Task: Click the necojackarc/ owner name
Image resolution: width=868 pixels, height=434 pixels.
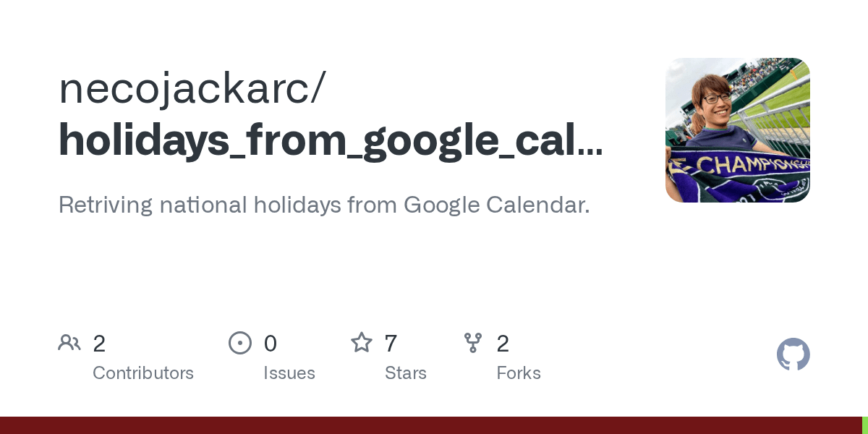Action: [192, 88]
